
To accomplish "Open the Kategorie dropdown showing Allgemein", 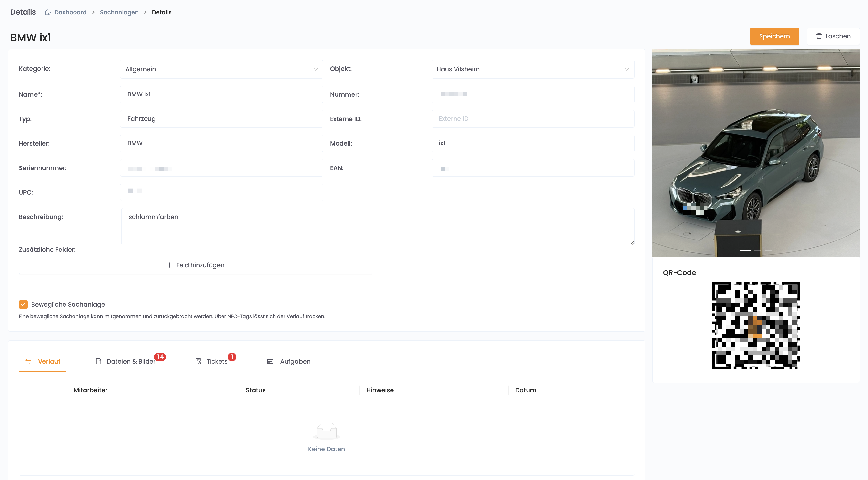I will pos(221,69).
